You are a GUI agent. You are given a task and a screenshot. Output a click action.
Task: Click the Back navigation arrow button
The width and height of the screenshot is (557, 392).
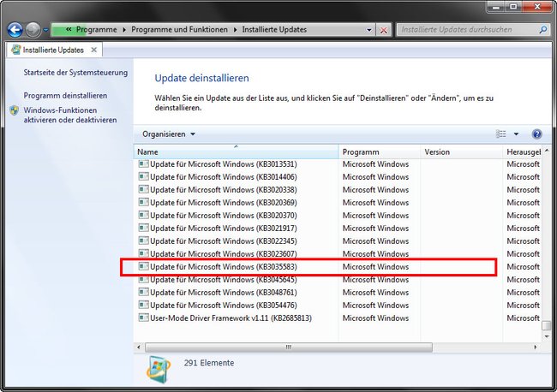point(15,30)
